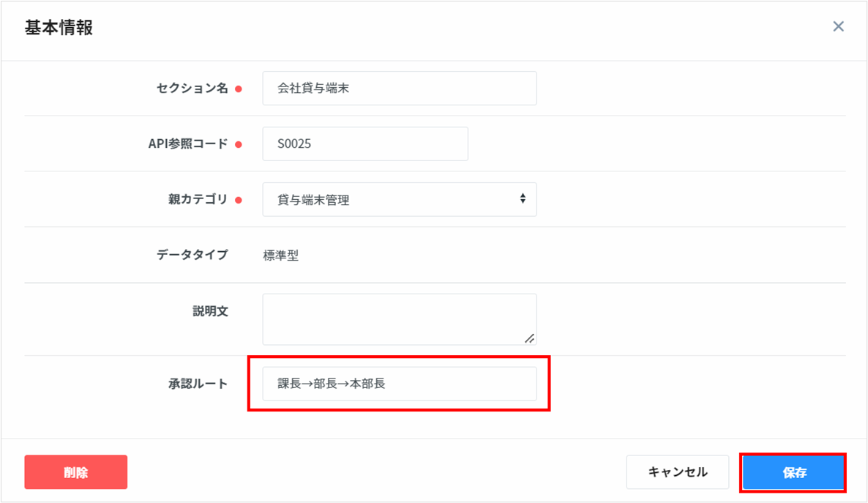The width and height of the screenshot is (868, 503).
Task: Click the セクション名 label
Action: coord(192,89)
